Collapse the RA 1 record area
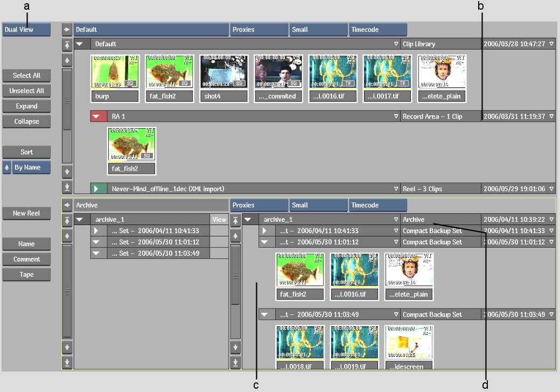Screen dimensions: 560x392 tap(96, 116)
